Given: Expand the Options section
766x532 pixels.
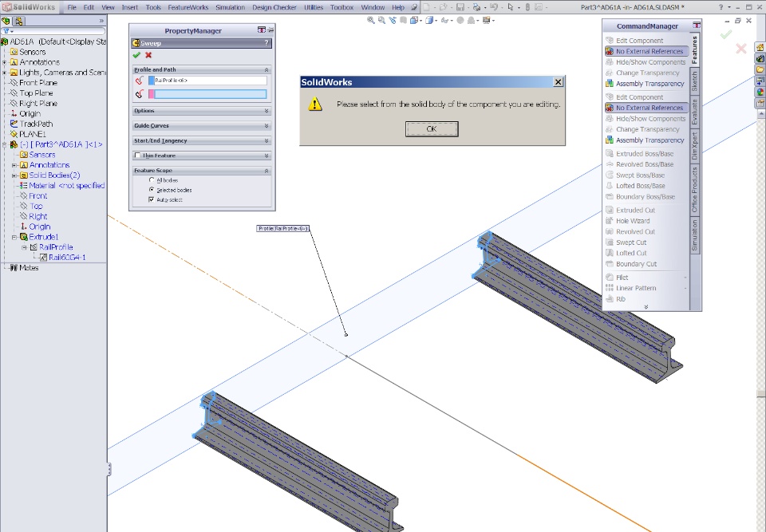Looking at the screenshot, I should pyautogui.click(x=267, y=111).
